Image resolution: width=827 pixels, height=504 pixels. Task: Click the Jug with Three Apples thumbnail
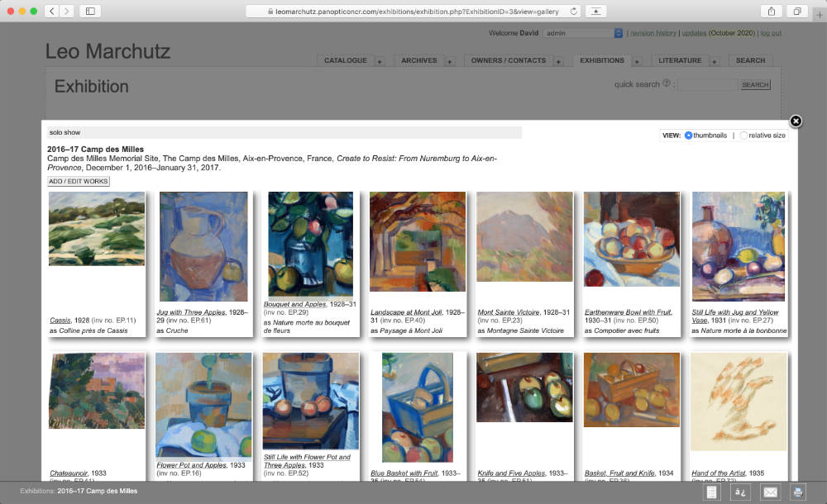(x=203, y=247)
